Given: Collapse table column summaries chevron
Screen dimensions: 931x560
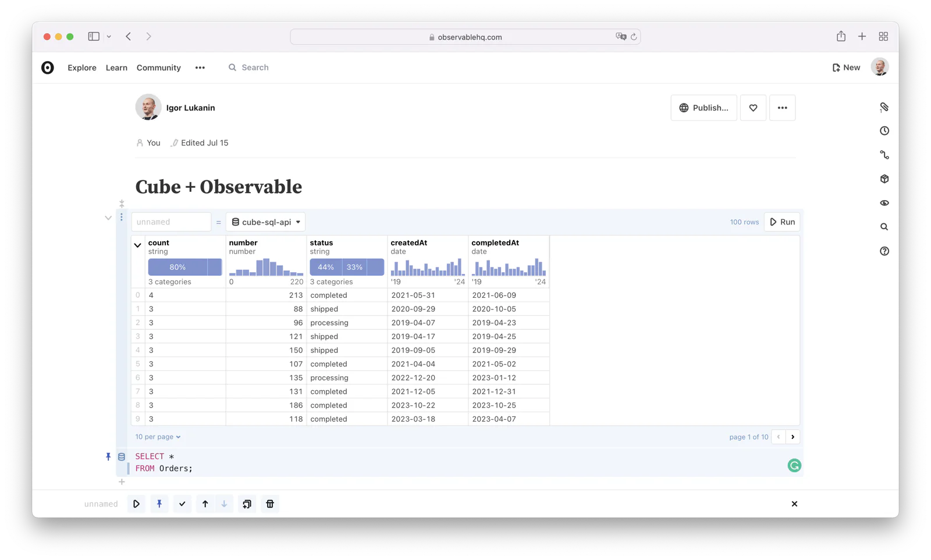Looking at the screenshot, I should coord(138,245).
